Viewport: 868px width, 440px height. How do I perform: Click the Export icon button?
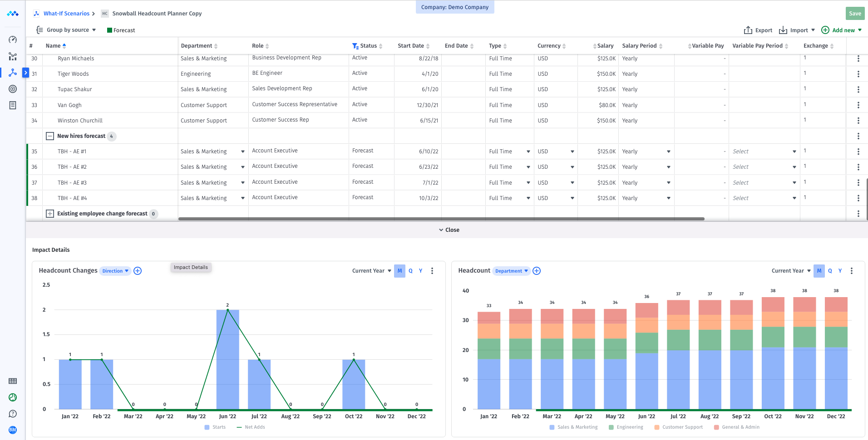click(x=758, y=30)
